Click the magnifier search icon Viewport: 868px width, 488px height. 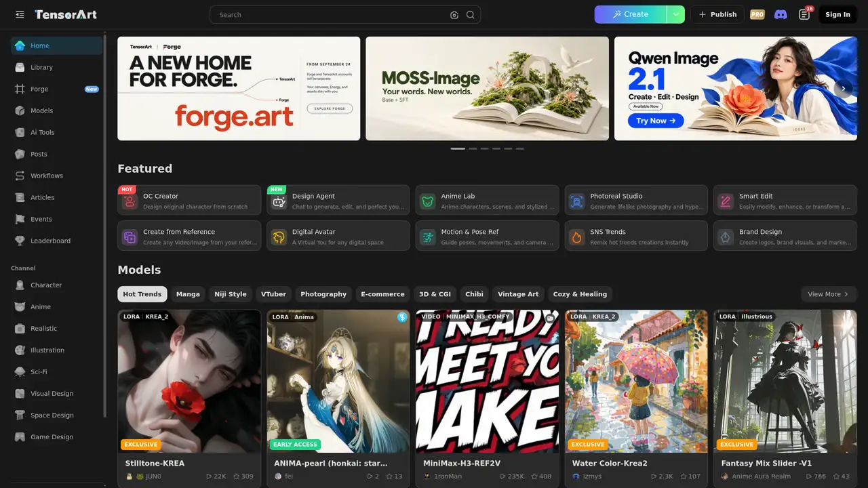[x=470, y=15]
